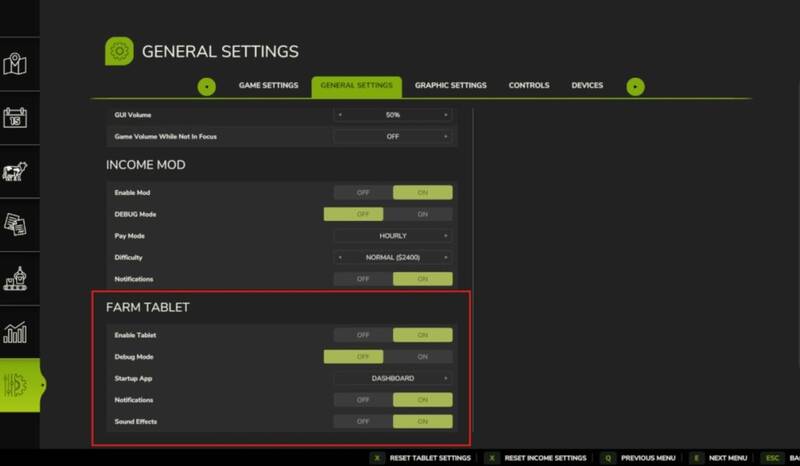This screenshot has width=800, height=466.
Task: Click Reset Tablet Settings button
Action: point(421,457)
